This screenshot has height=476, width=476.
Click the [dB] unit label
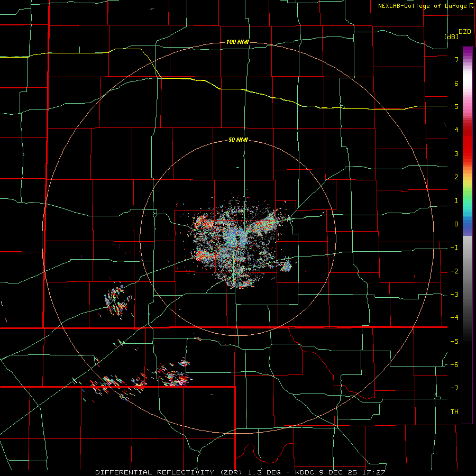click(452, 36)
